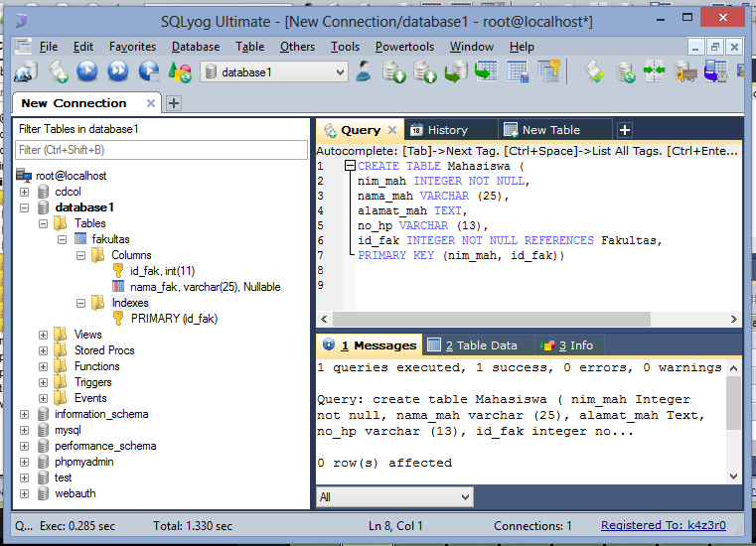756x546 pixels.
Task: Click the Filter tables input field
Action: [161, 150]
